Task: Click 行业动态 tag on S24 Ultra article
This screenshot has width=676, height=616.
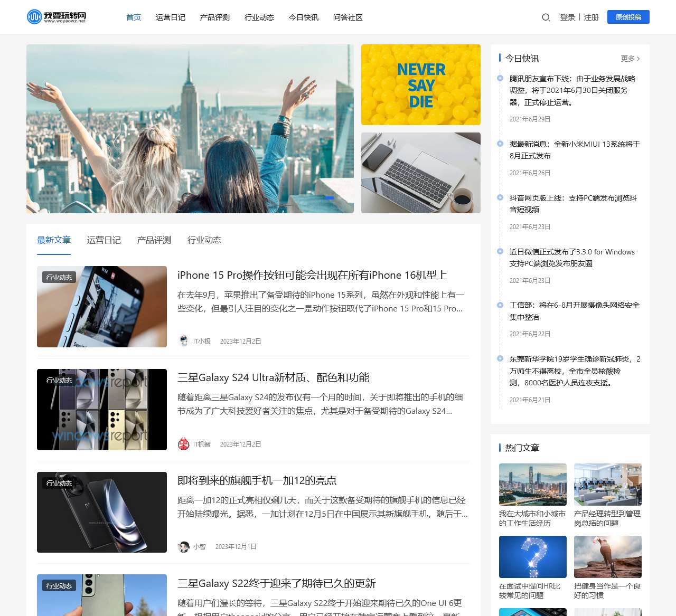Action: click(x=59, y=380)
